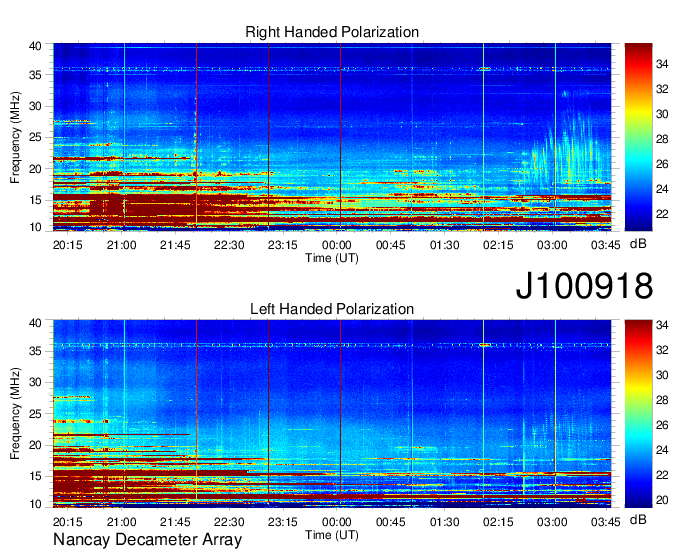Click the 22 dB value on upper colorbar
This screenshot has height=552, width=680.
[662, 214]
